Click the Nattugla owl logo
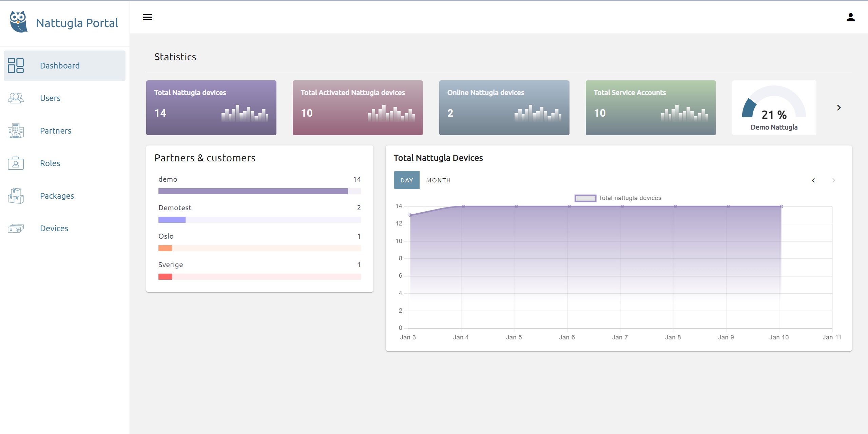868x434 pixels. click(18, 22)
